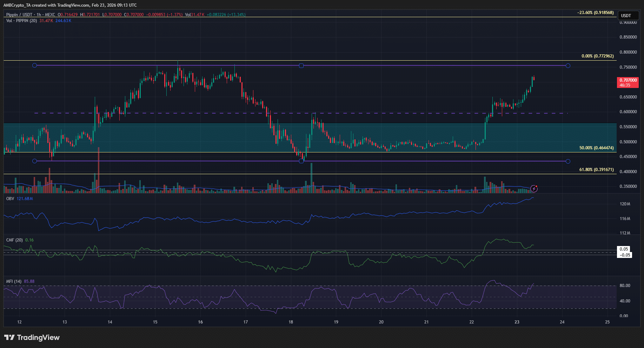Select the right anchor handle of the lower purple ray
The height and width of the screenshot is (348, 644).
568,161
